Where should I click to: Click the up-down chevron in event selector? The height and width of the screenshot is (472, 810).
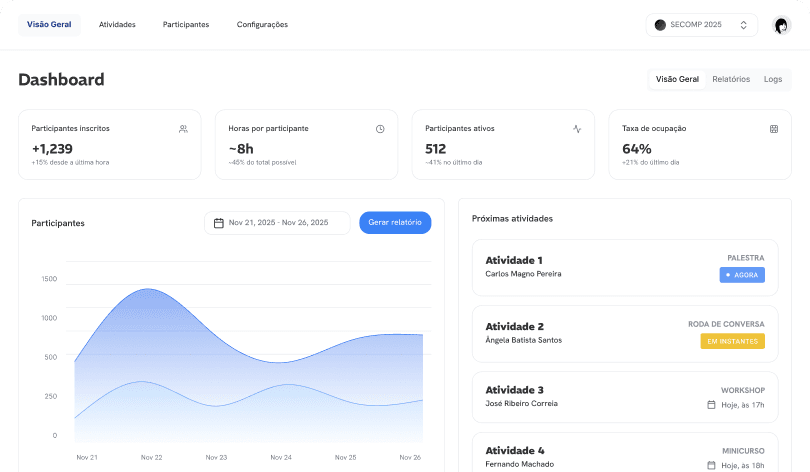[743, 25]
